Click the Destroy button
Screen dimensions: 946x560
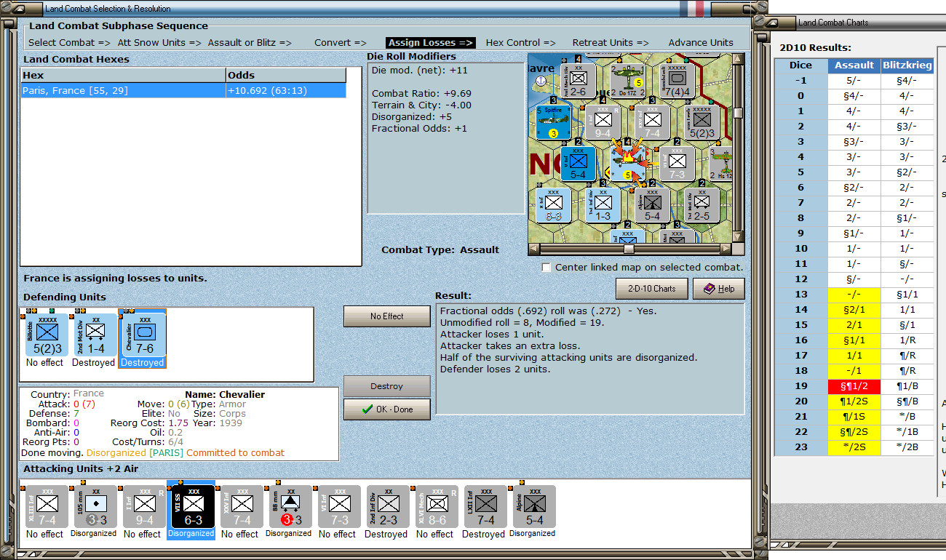point(386,386)
